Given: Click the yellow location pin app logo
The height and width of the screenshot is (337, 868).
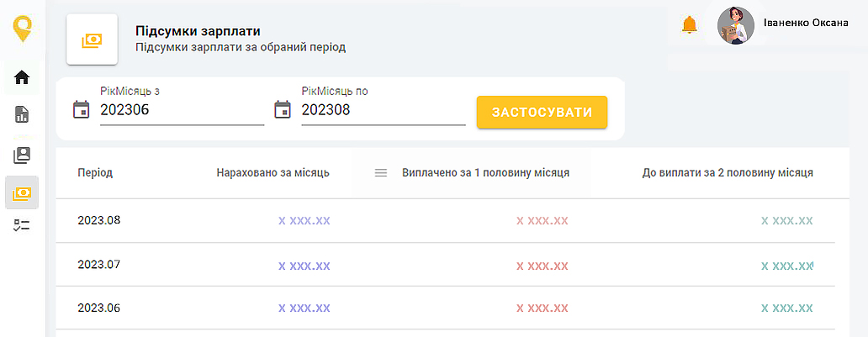Looking at the screenshot, I should [23, 29].
